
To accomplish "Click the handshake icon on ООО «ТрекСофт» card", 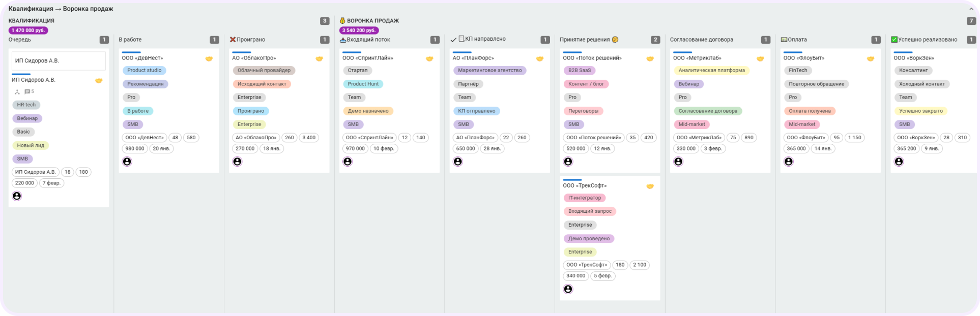I will tap(650, 186).
